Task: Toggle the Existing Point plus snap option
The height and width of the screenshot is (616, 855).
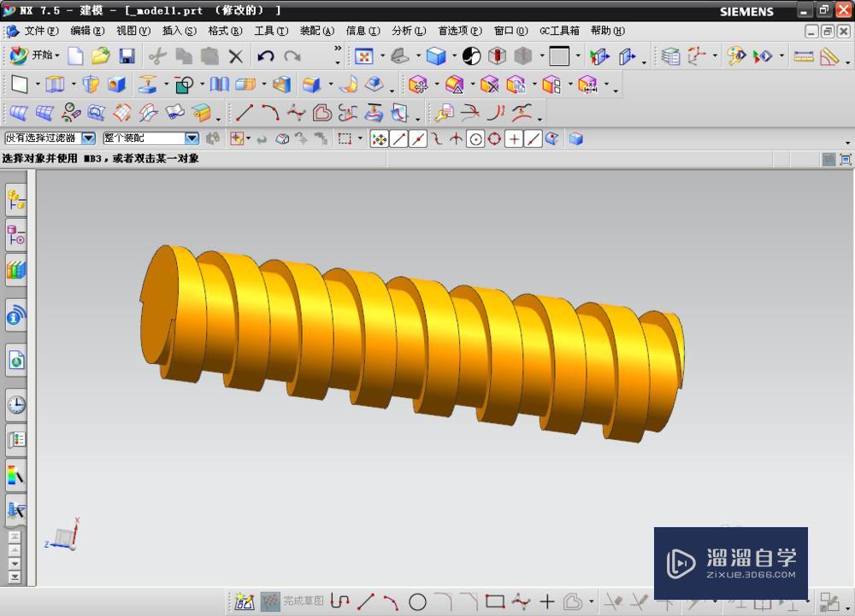Action: 514,139
